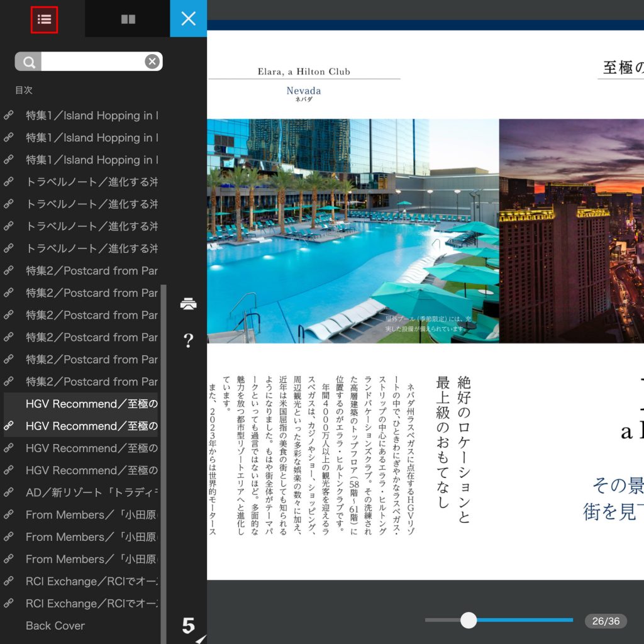The width and height of the screenshot is (644, 644).
Task: Click the 26/36 page indicator
Action: point(606,621)
